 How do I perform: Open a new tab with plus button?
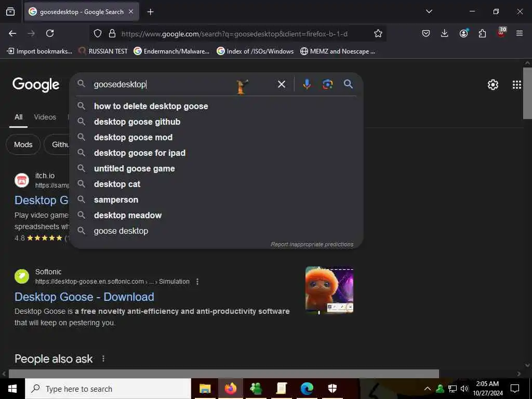pyautogui.click(x=150, y=12)
